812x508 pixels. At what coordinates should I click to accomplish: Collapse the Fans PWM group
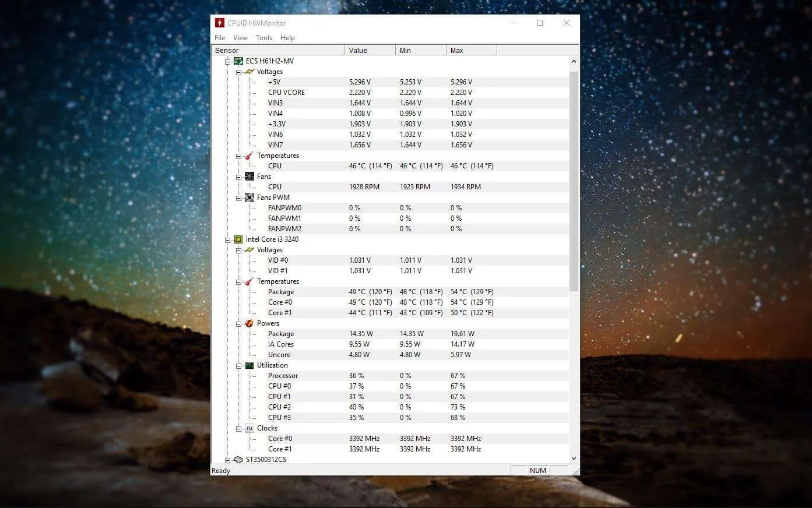[x=238, y=198]
